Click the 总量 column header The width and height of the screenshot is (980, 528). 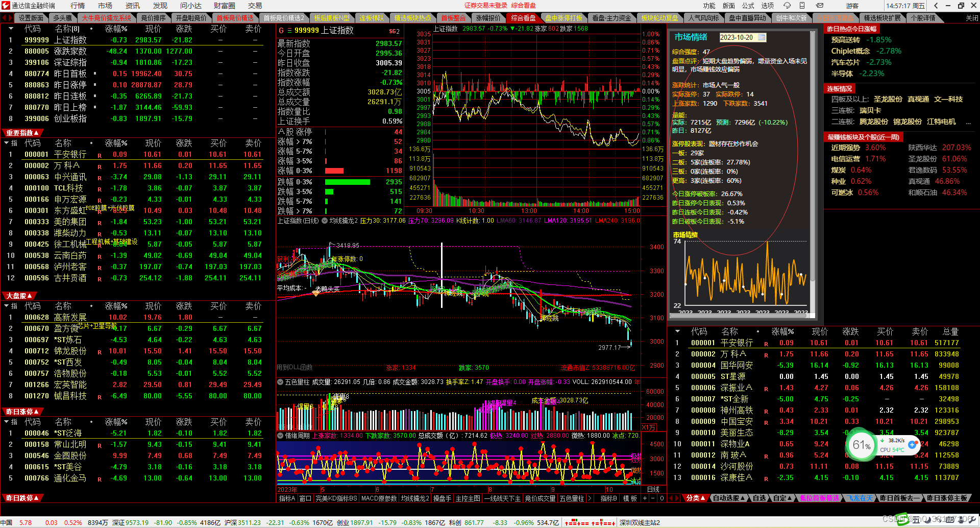(x=951, y=331)
